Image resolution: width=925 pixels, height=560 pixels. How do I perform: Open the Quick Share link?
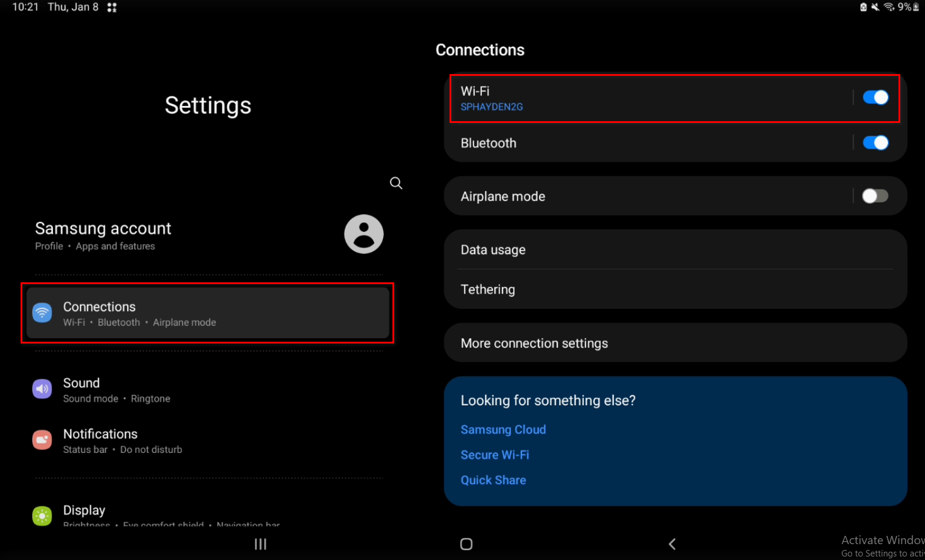click(x=493, y=481)
